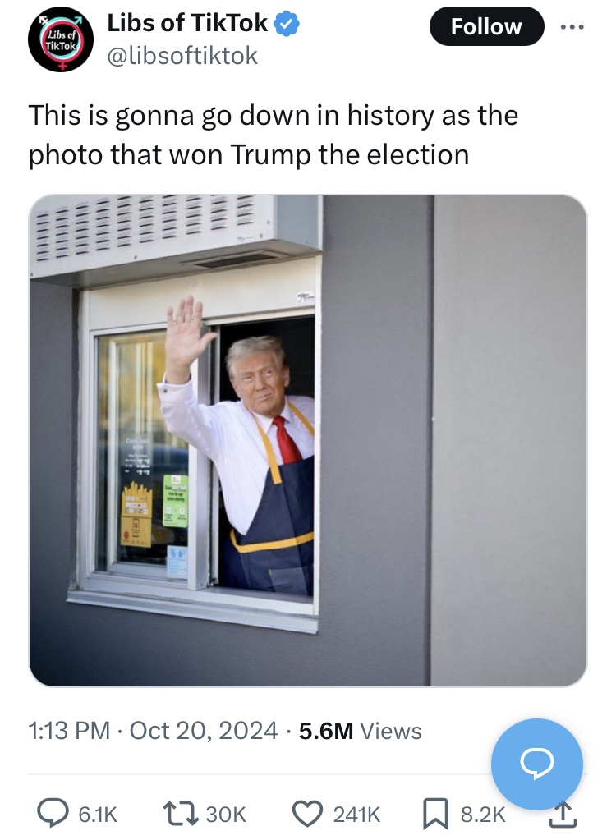Click the Libs of TikTok display name

point(187,23)
